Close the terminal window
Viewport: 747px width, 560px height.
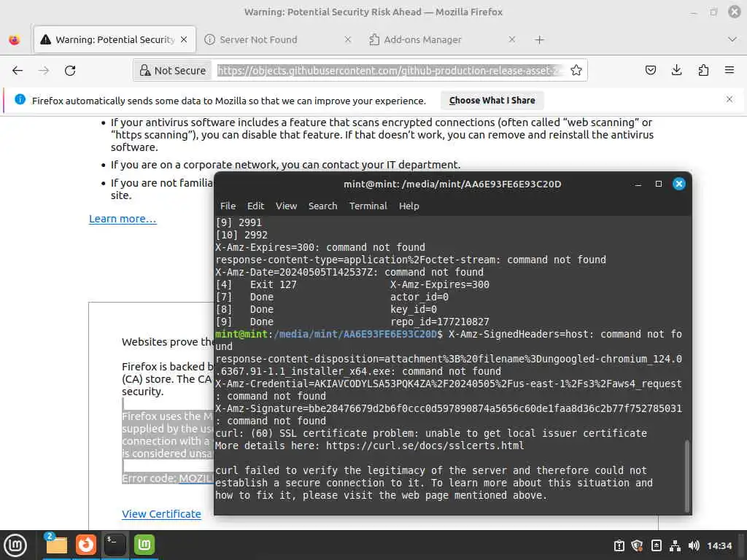click(x=679, y=184)
